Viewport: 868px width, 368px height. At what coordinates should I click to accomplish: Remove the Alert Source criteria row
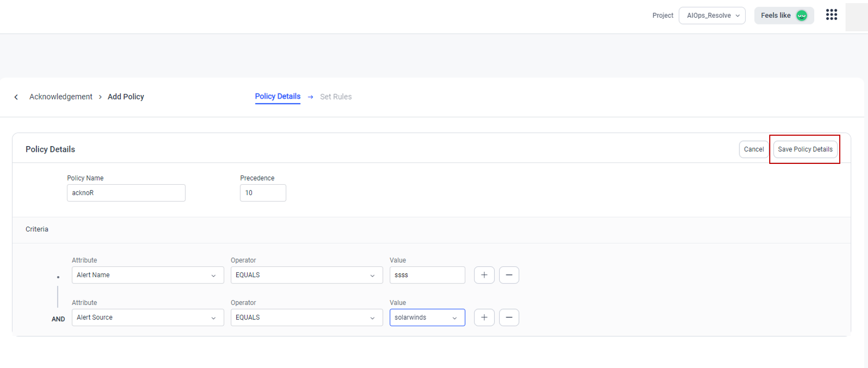(x=508, y=317)
